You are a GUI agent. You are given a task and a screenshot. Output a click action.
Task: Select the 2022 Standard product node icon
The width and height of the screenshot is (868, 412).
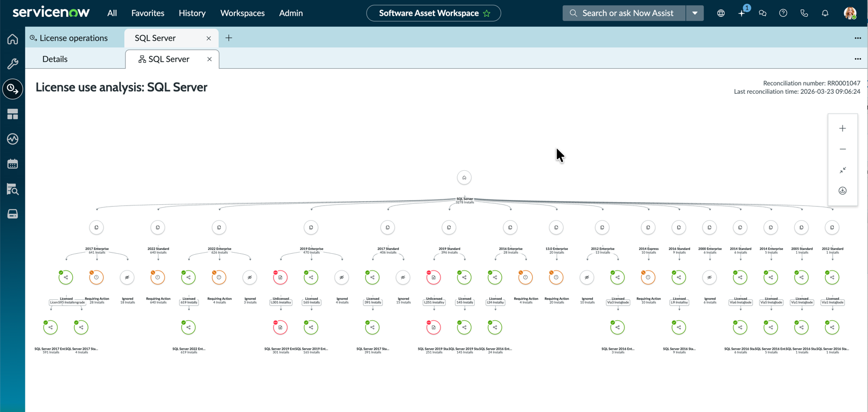158,228
